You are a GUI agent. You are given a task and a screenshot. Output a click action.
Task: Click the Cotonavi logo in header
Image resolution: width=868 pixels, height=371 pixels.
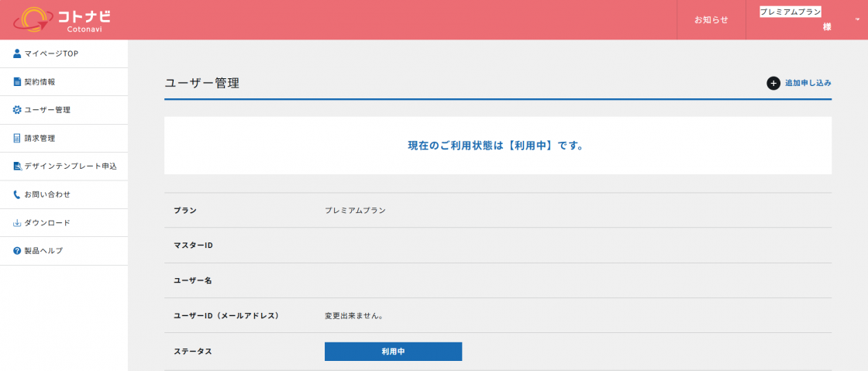click(x=64, y=19)
